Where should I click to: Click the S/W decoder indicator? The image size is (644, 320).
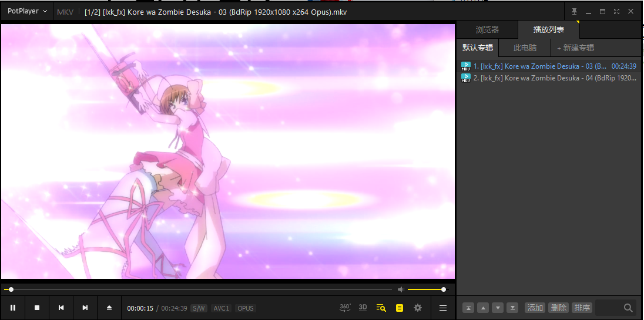click(x=199, y=308)
